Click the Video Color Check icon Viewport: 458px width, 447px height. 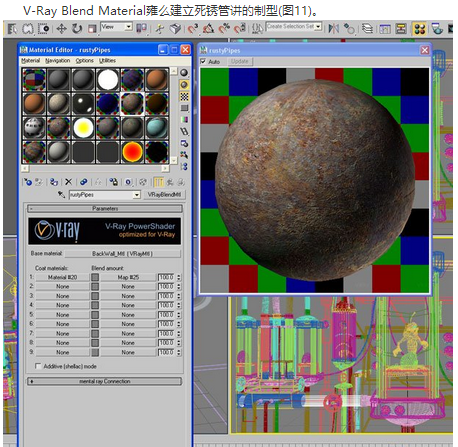184,119
